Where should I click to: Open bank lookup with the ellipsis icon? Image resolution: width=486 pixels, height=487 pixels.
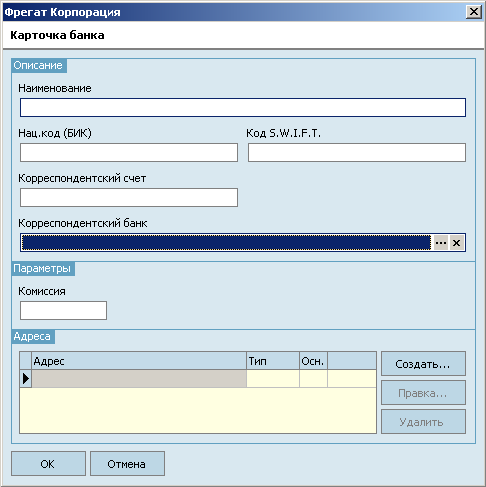[x=441, y=243]
